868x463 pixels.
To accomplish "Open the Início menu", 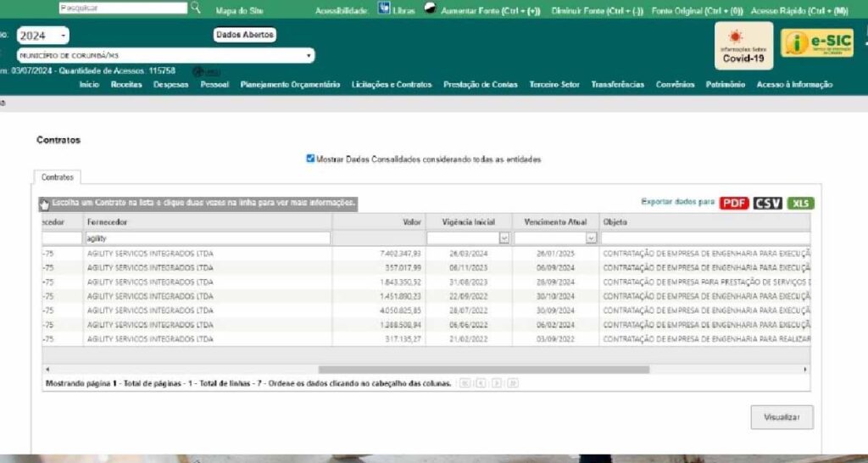I will (89, 85).
